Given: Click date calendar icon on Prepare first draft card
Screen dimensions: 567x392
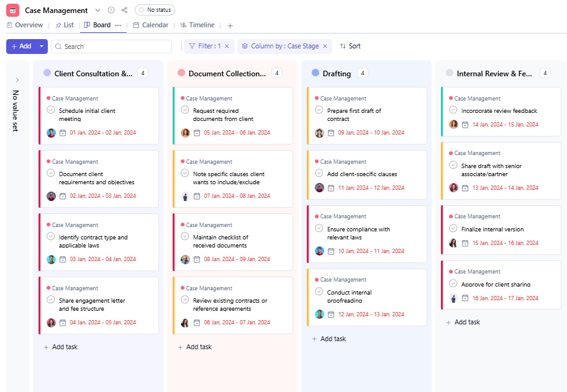Looking at the screenshot, I should pos(331,133).
